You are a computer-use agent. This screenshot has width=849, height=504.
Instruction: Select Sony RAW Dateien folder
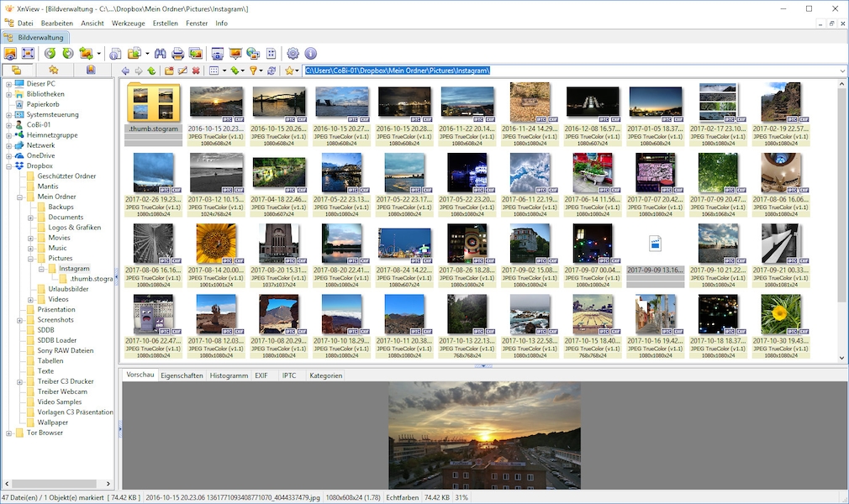(x=65, y=351)
